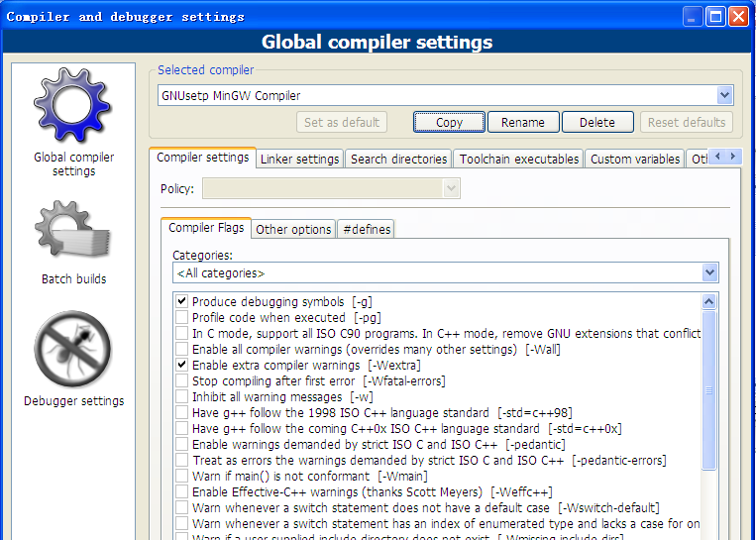This screenshot has height=540, width=756.
Task: Click the flags list scrollbar up arrow
Action: [x=708, y=302]
